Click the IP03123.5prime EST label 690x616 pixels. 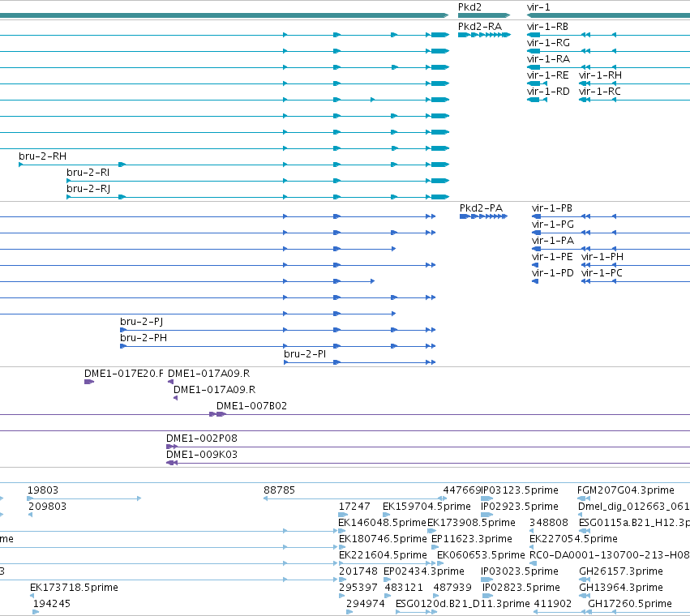[x=520, y=490]
